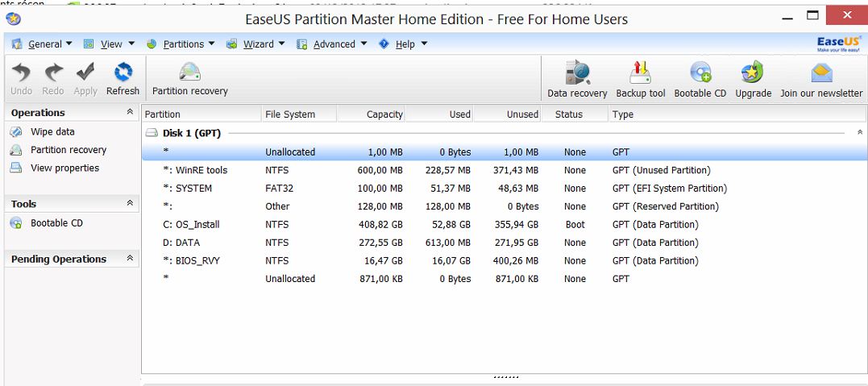Sort by the Capacity column header
Screen dimensions: 868x386
[x=371, y=114]
